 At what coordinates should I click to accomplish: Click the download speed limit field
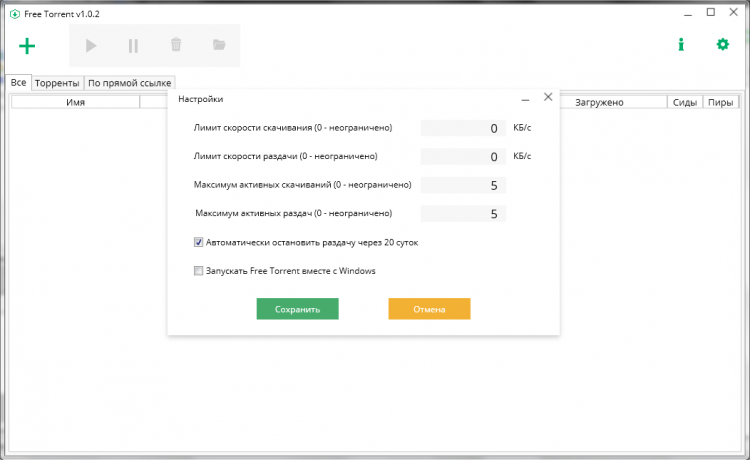[x=463, y=128]
